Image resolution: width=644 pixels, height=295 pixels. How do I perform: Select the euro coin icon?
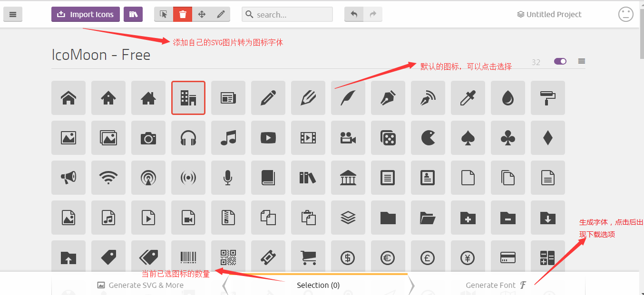388,257
